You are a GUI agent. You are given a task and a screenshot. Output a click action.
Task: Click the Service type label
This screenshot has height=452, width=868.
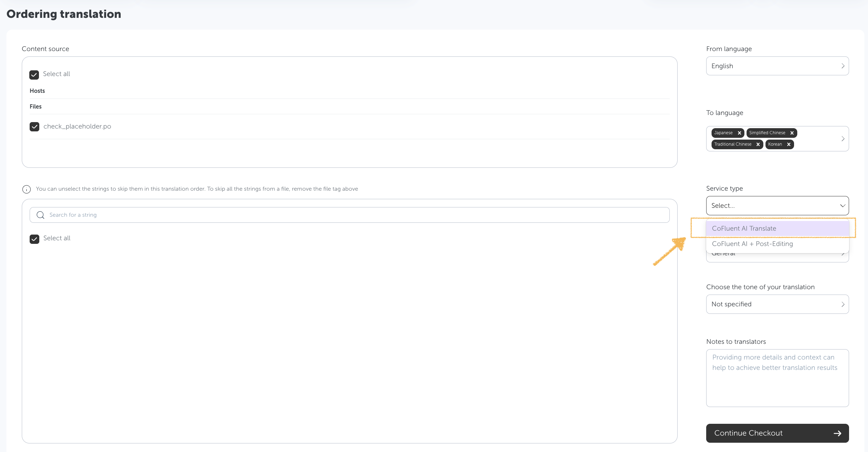point(724,189)
